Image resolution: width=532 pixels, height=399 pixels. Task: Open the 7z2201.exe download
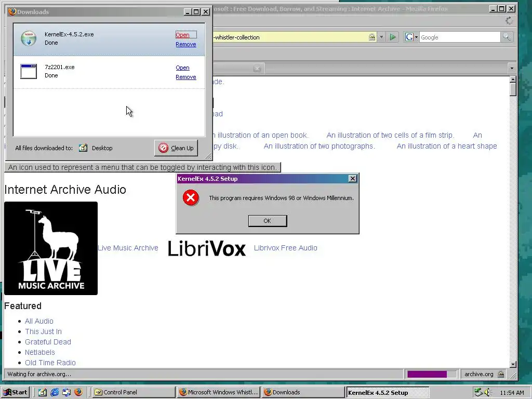[x=182, y=68]
